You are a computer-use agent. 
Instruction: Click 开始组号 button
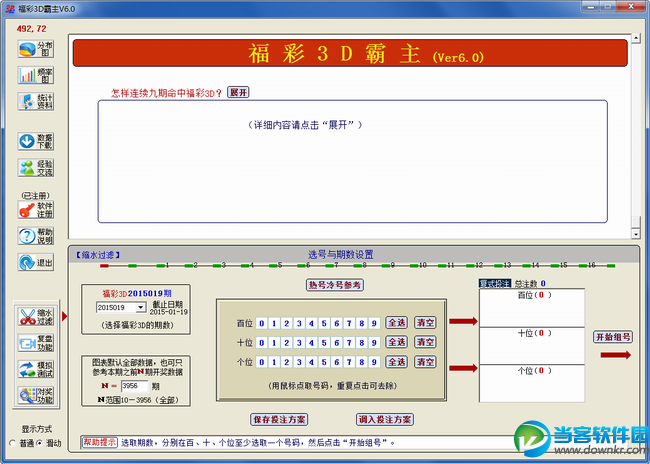point(613,337)
